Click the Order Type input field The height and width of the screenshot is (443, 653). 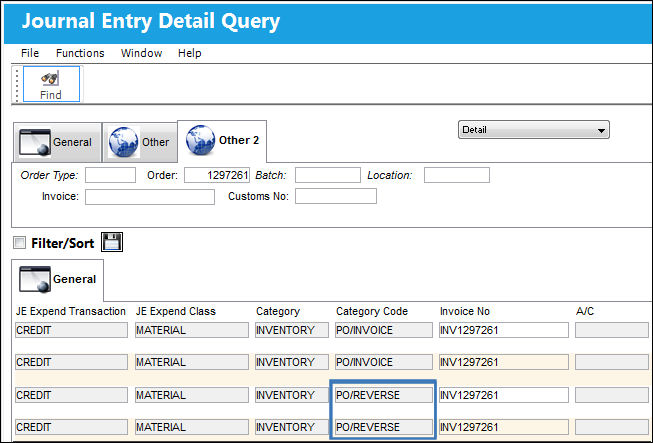[x=110, y=175]
